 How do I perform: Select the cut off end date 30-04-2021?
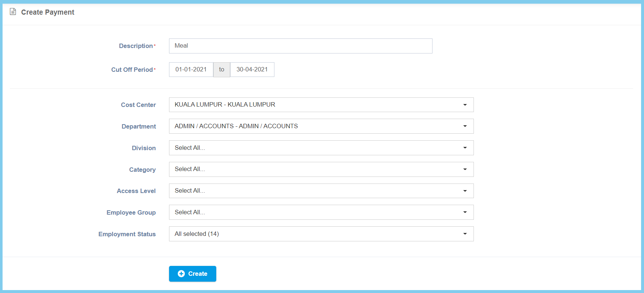(252, 70)
